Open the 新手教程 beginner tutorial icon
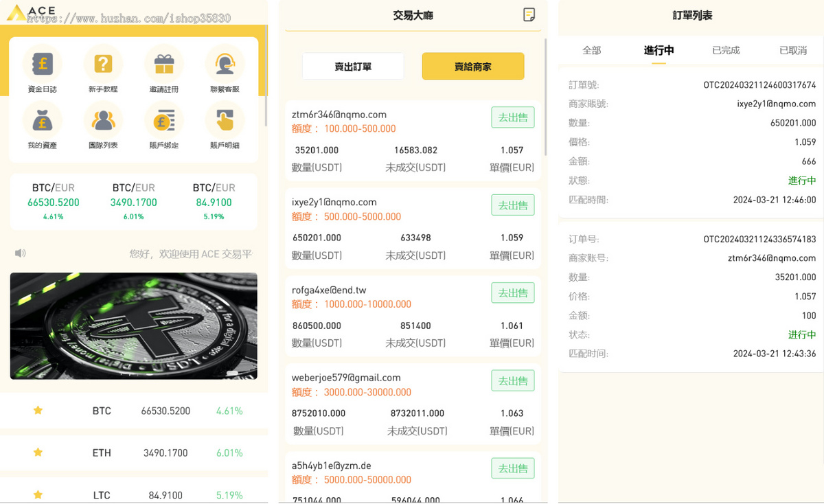Screen dimensions: 824x504 pyautogui.click(x=103, y=64)
